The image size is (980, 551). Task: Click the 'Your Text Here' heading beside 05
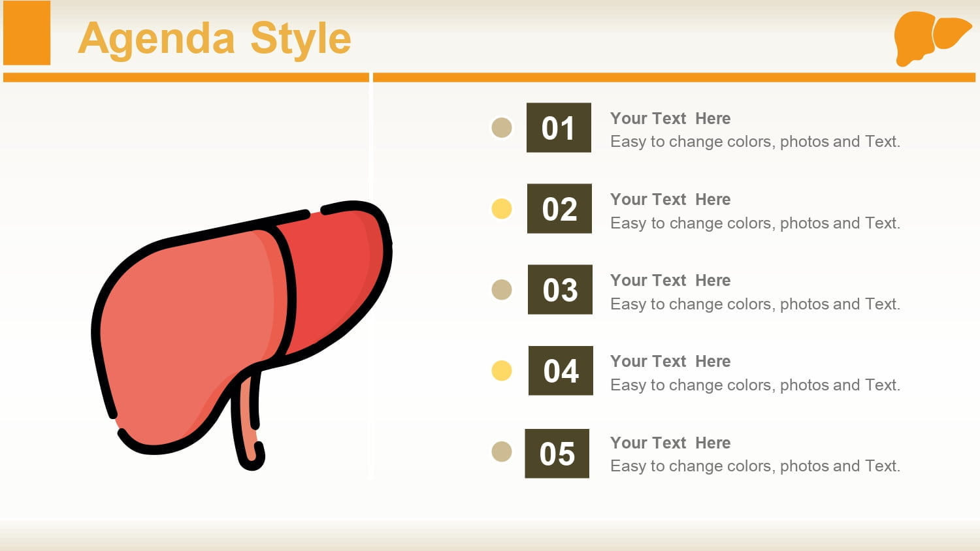point(670,443)
